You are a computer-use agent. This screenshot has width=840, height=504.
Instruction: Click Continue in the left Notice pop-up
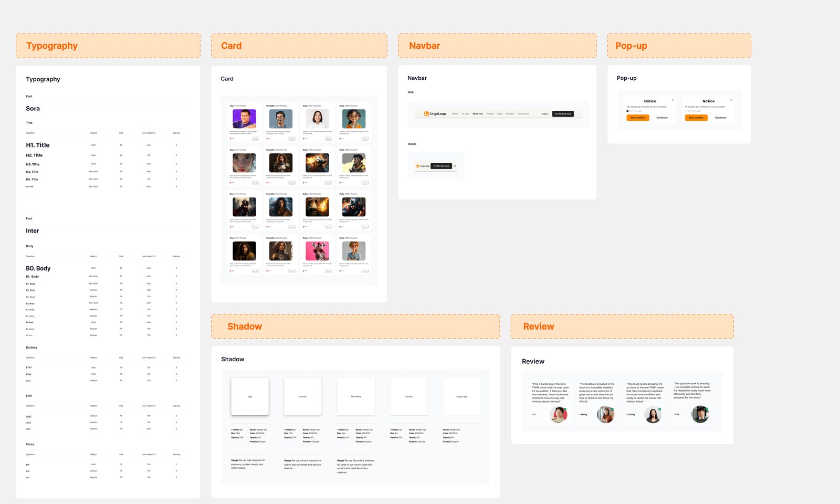[x=663, y=118]
